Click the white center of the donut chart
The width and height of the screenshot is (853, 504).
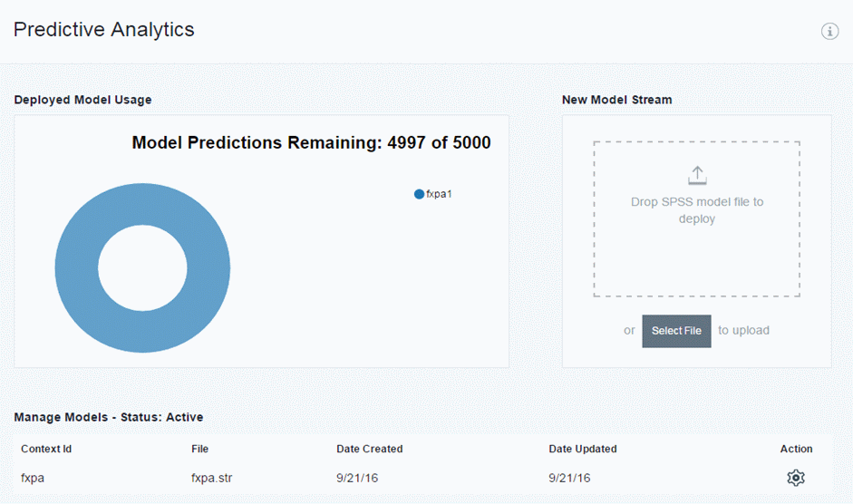[142, 267]
